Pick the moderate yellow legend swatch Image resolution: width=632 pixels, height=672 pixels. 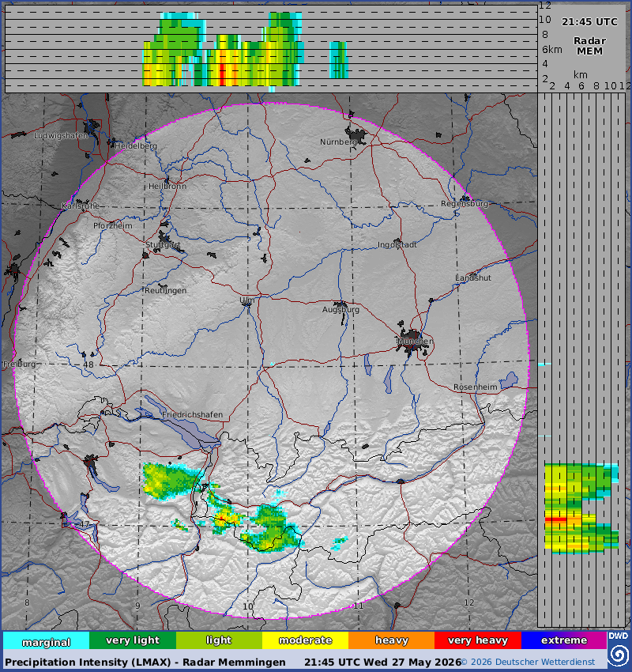[305, 640]
